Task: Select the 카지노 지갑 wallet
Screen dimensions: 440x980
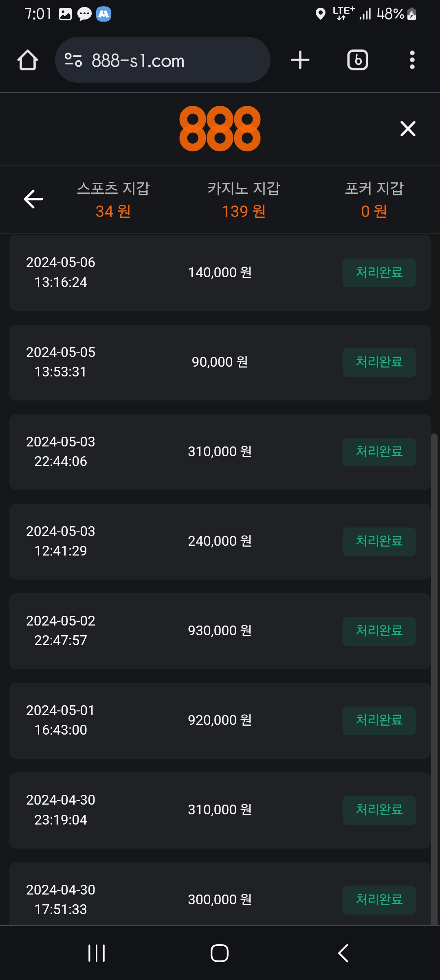Action: [x=244, y=199]
